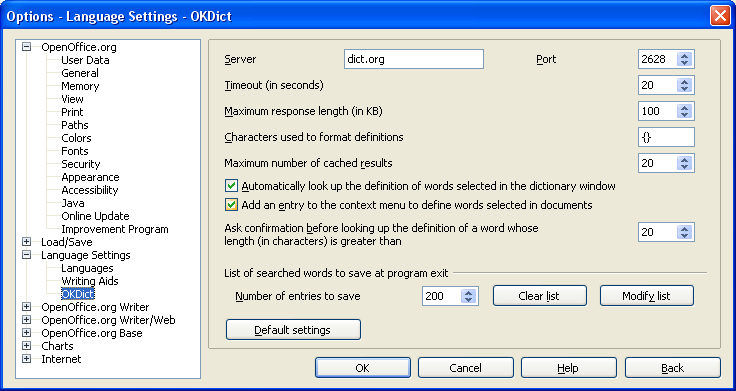736x391 pixels.
Task: Click into the Server text field
Action: tap(414, 59)
